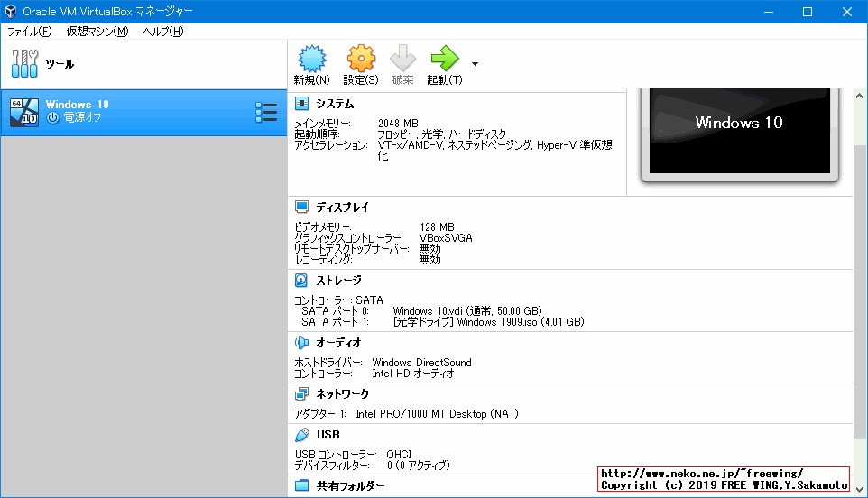
Task: Open 共有フォルダー settings heading link
Action: coord(350,486)
